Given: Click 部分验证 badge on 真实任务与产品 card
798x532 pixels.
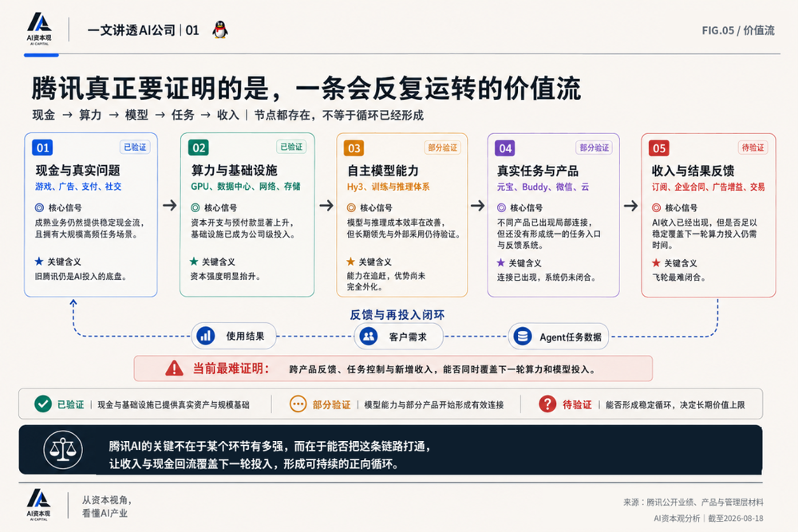Looking at the screenshot, I should 594,148.
